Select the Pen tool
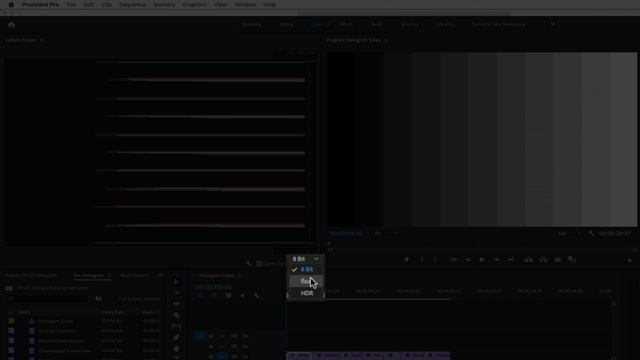The height and width of the screenshot is (360, 640). pyautogui.click(x=176, y=337)
